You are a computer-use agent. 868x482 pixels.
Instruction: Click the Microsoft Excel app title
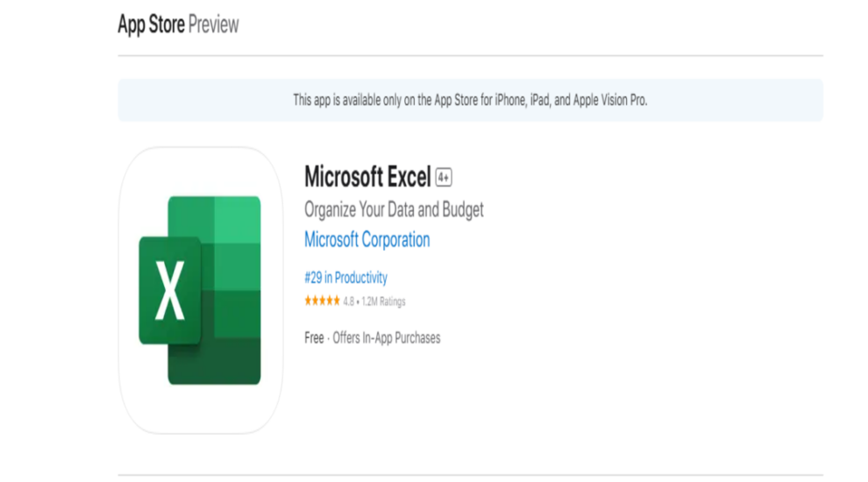(367, 177)
